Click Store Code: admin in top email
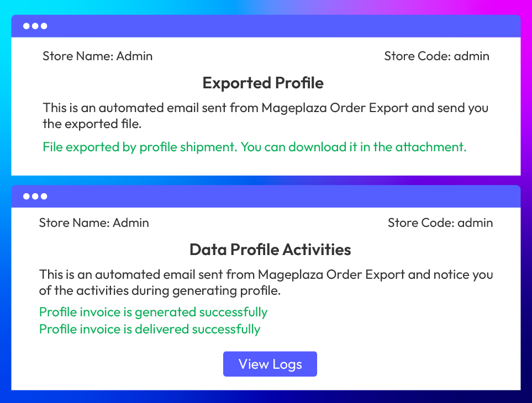The height and width of the screenshot is (403, 532). (x=436, y=56)
